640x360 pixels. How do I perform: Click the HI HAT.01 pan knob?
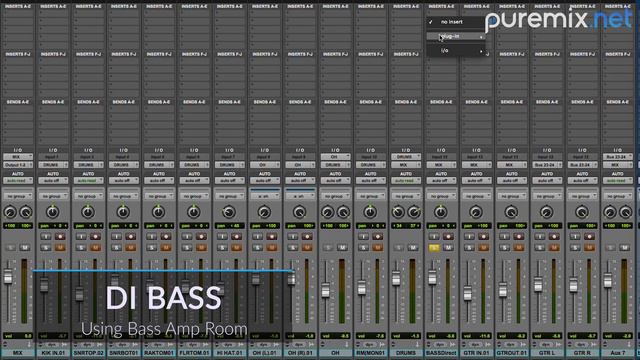pos(229,212)
